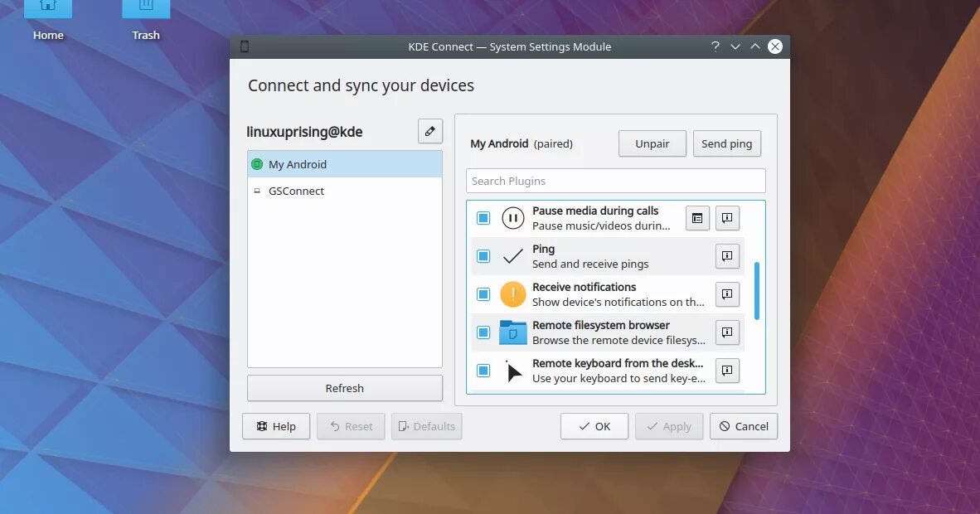This screenshot has height=514, width=980.
Task: Click the Defaults button
Action: [x=427, y=426]
